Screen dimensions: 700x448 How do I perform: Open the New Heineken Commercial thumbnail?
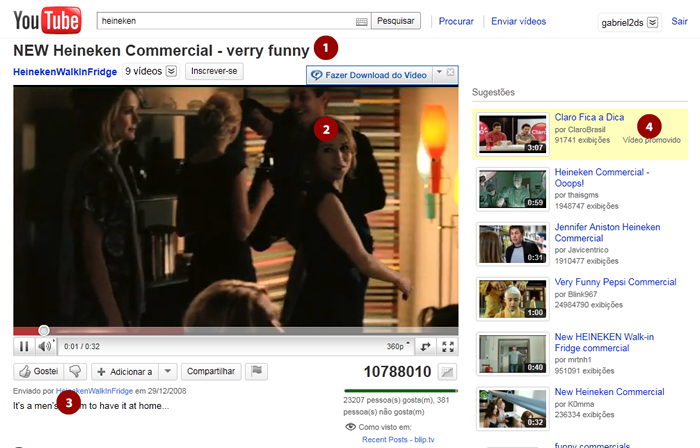point(512,409)
